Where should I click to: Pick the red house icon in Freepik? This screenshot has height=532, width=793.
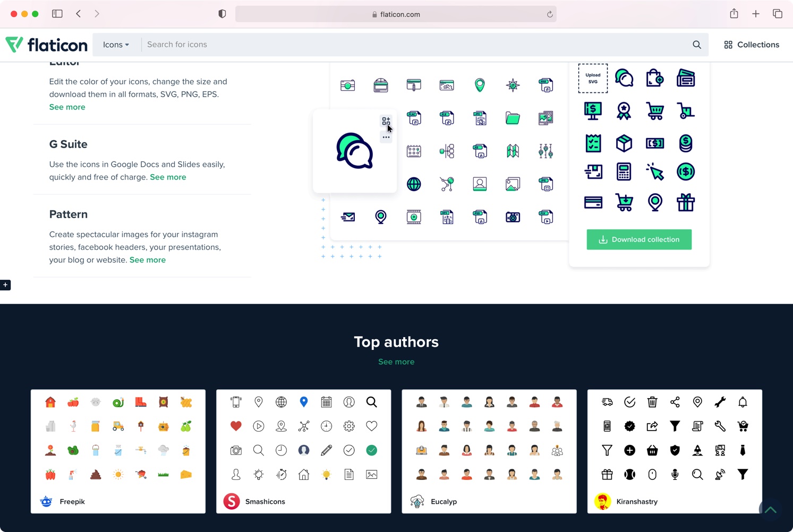tap(50, 402)
